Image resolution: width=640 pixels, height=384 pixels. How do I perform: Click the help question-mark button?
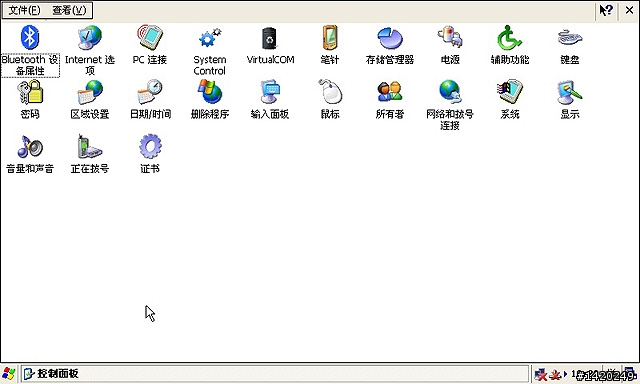pos(606,10)
